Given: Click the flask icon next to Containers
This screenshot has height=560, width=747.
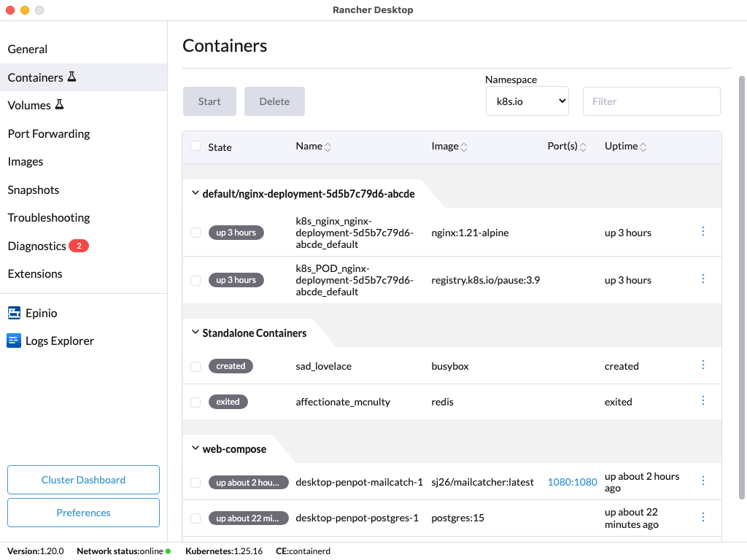Looking at the screenshot, I should [73, 76].
